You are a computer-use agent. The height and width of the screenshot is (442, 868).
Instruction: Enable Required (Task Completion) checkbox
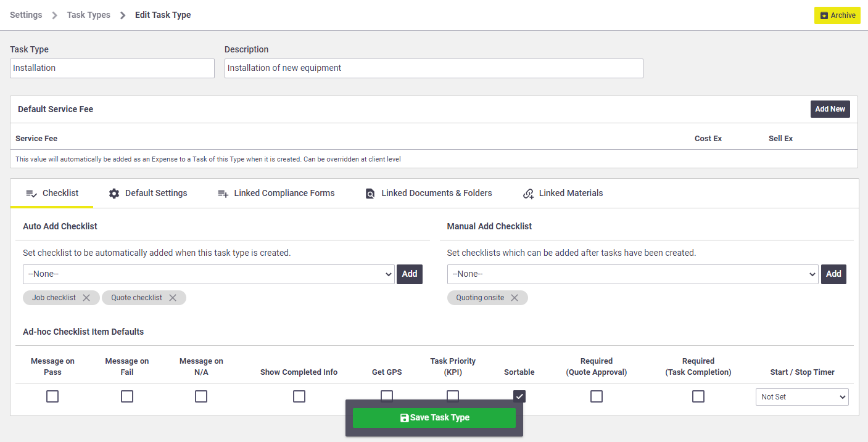698,396
